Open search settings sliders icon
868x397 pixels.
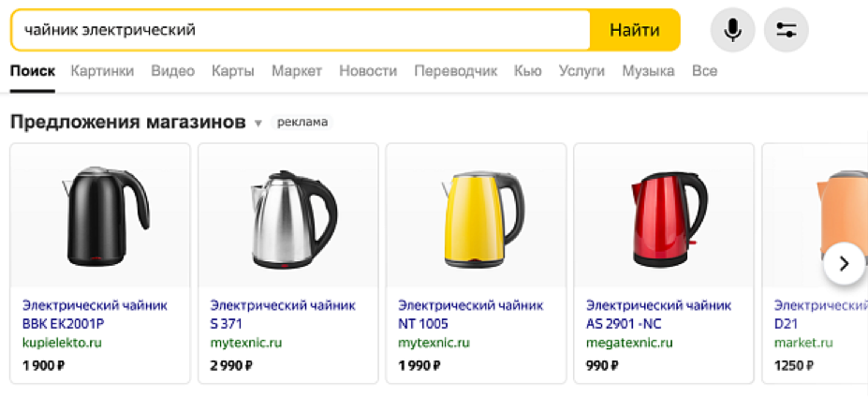point(786,30)
